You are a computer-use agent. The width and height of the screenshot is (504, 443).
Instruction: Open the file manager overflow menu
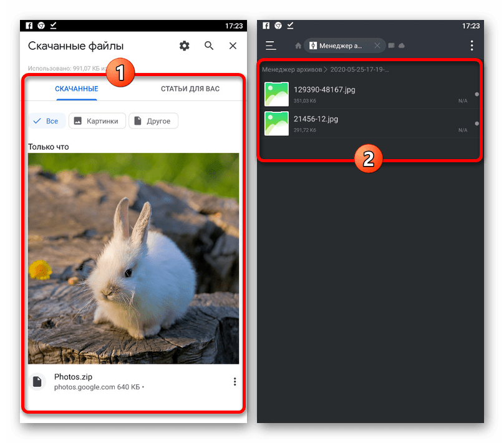coord(472,46)
